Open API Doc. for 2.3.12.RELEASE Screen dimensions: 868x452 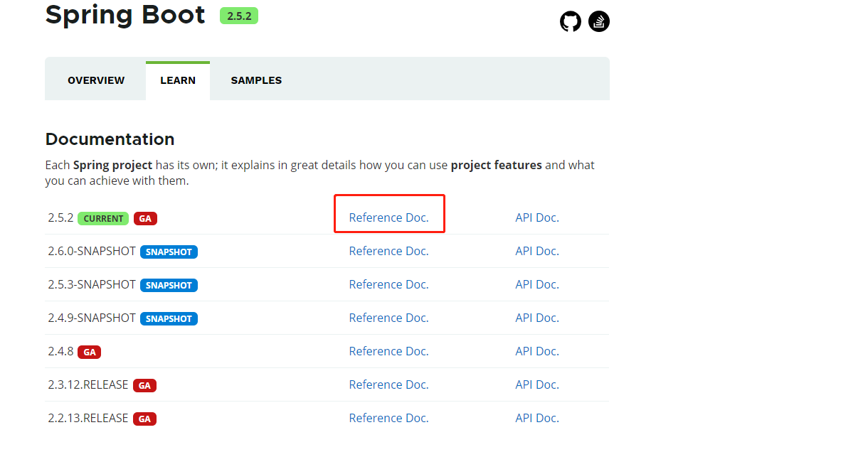point(537,384)
